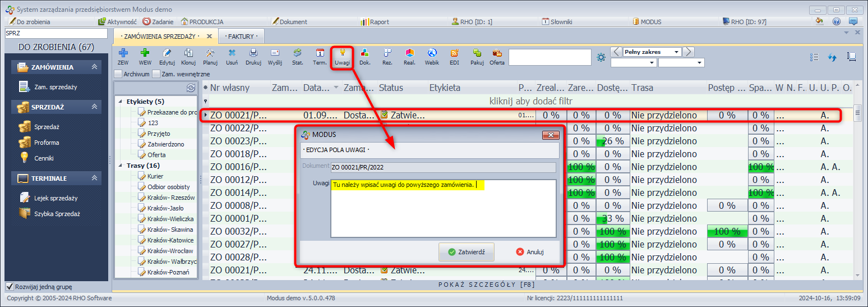
Task: Click the Rez. reservation icon
Action: click(x=387, y=56)
